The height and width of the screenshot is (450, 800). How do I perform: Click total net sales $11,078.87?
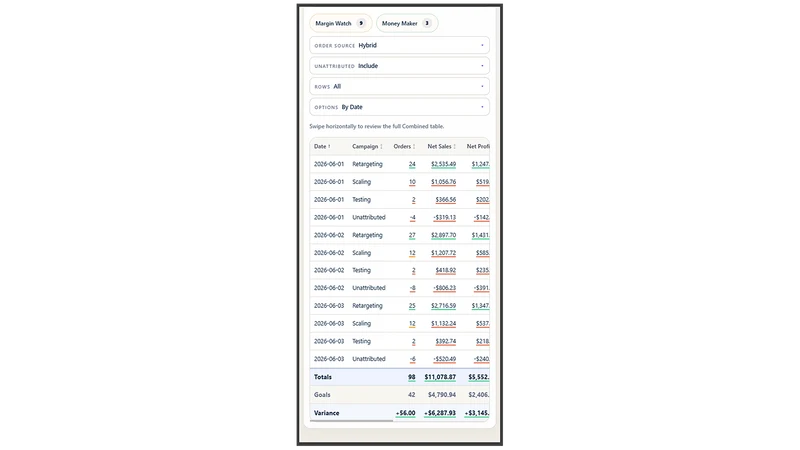(x=440, y=377)
